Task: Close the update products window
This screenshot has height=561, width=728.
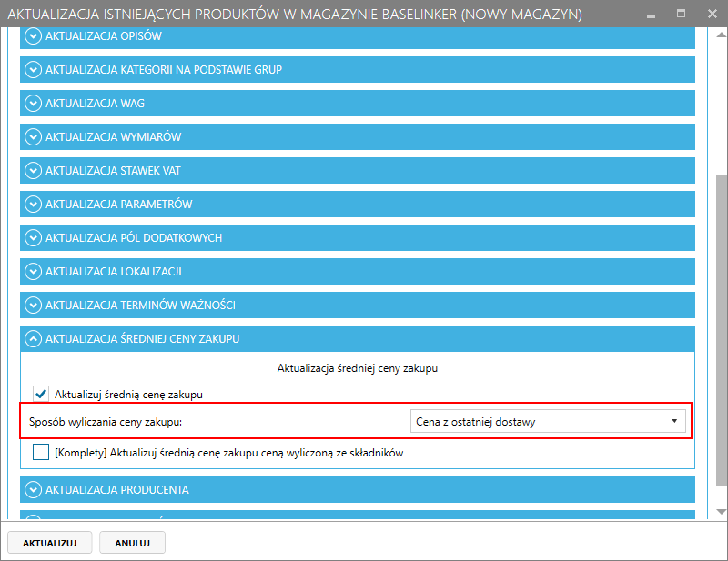Action: pyautogui.click(x=713, y=14)
